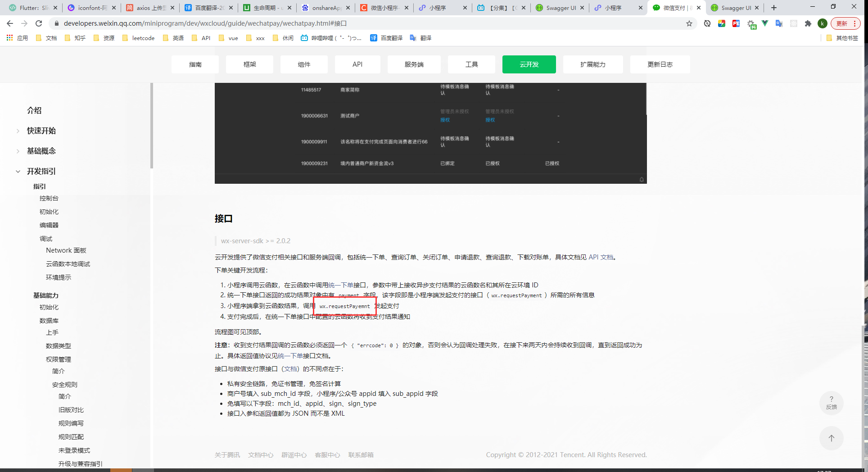
Task: Open 控制台 in the sidebar
Action: point(49,198)
